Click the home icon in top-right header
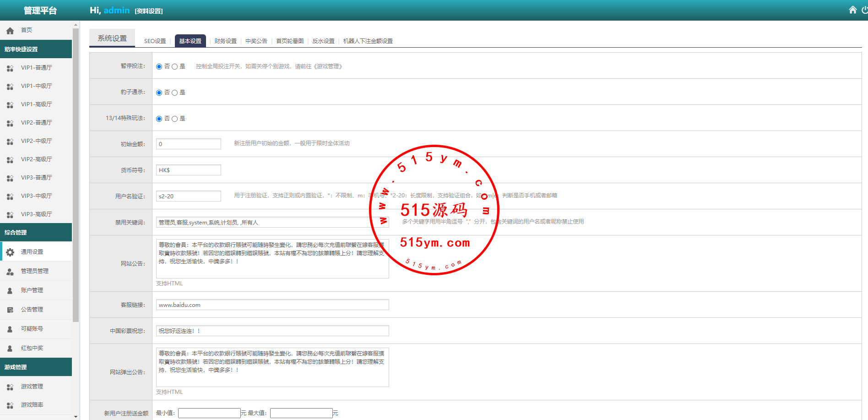868x420 pixels. point(852,10)
